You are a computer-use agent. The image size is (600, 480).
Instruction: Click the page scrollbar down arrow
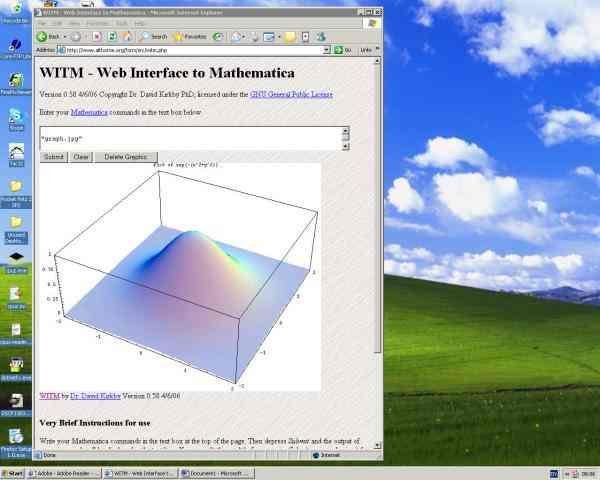point(377,445)
